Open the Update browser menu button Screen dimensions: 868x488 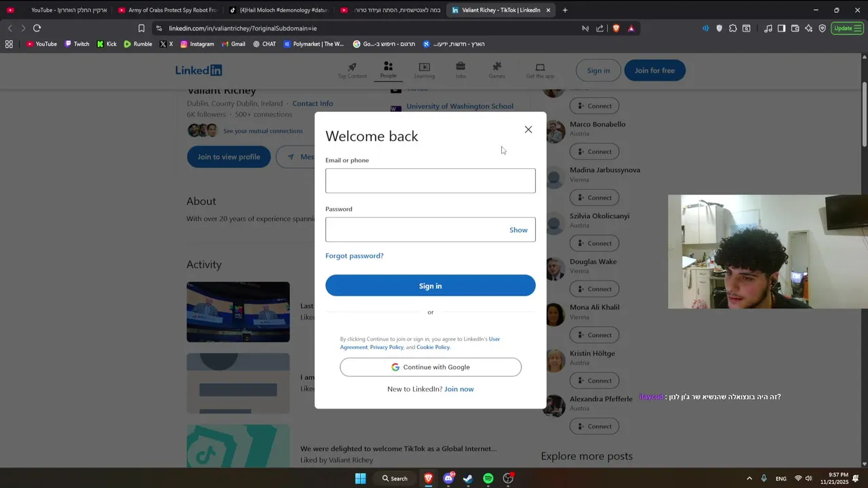point(848,28)
